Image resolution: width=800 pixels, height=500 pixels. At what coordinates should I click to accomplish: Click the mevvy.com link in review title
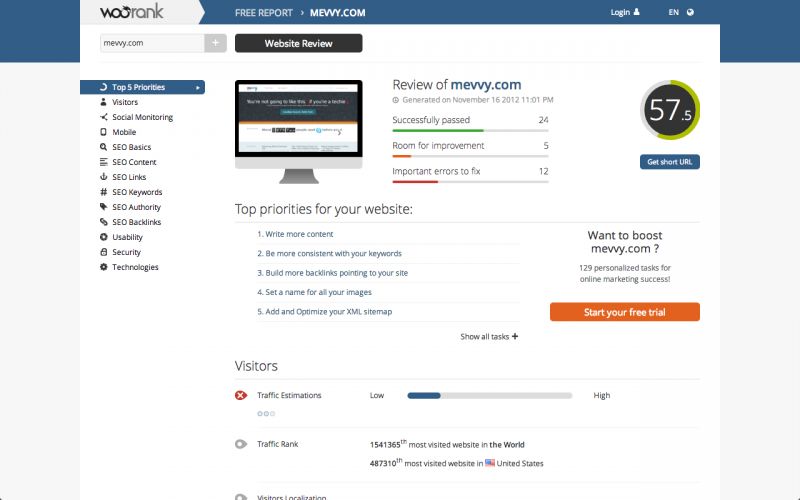(486, 85)
